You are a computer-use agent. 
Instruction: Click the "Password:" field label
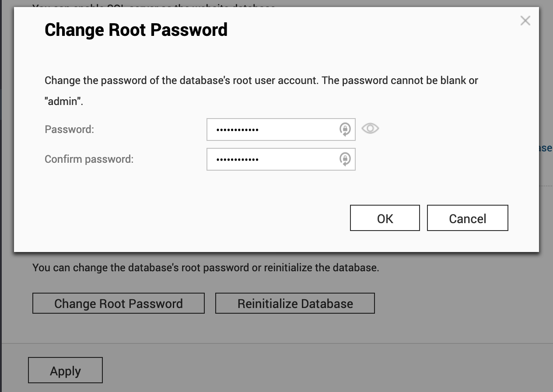point(69,129)
